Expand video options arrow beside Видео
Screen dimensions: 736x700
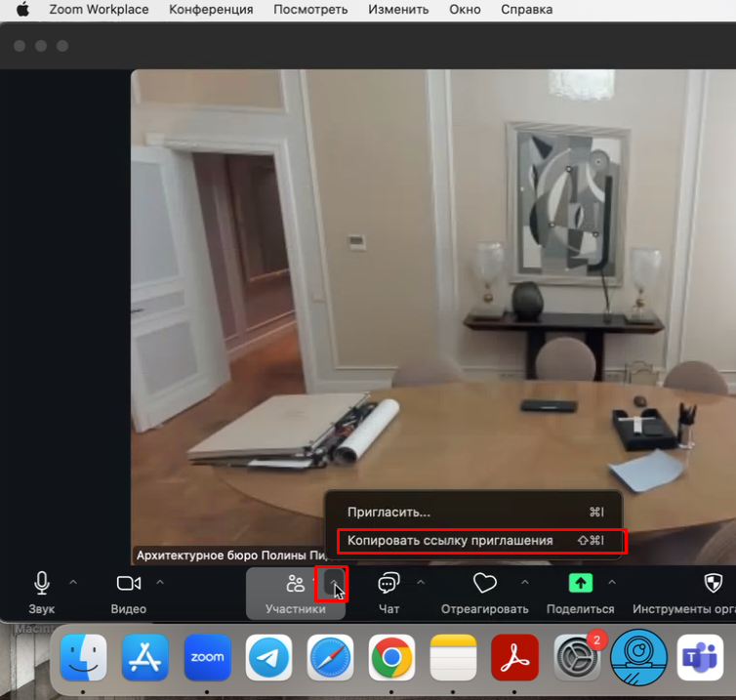coord(160,583)
